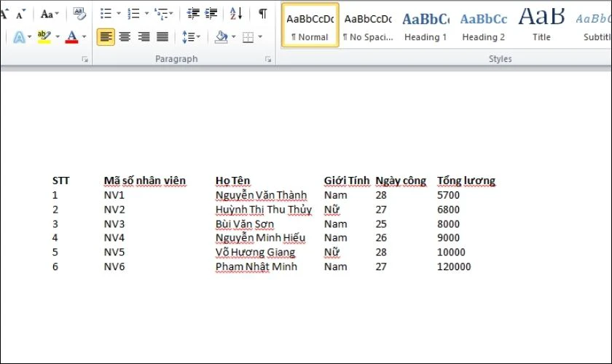Apply Text Effects glowing A icon

(19, 37)
